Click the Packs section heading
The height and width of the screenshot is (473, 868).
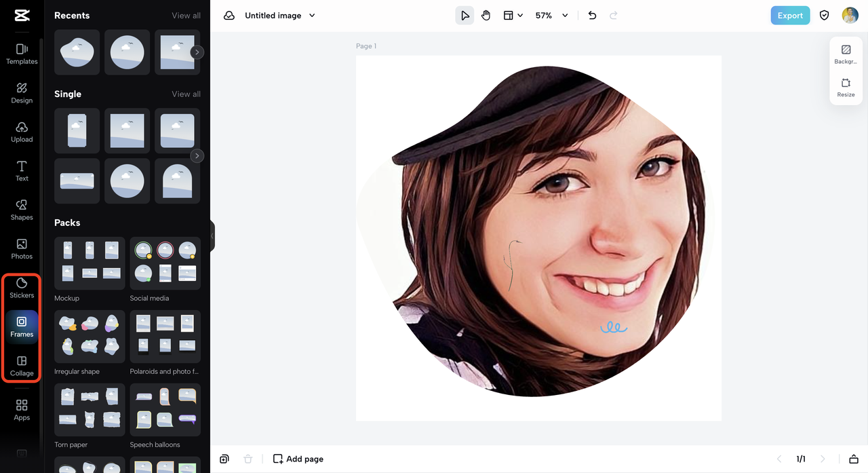pyautogui.click(x=67, y=223)
